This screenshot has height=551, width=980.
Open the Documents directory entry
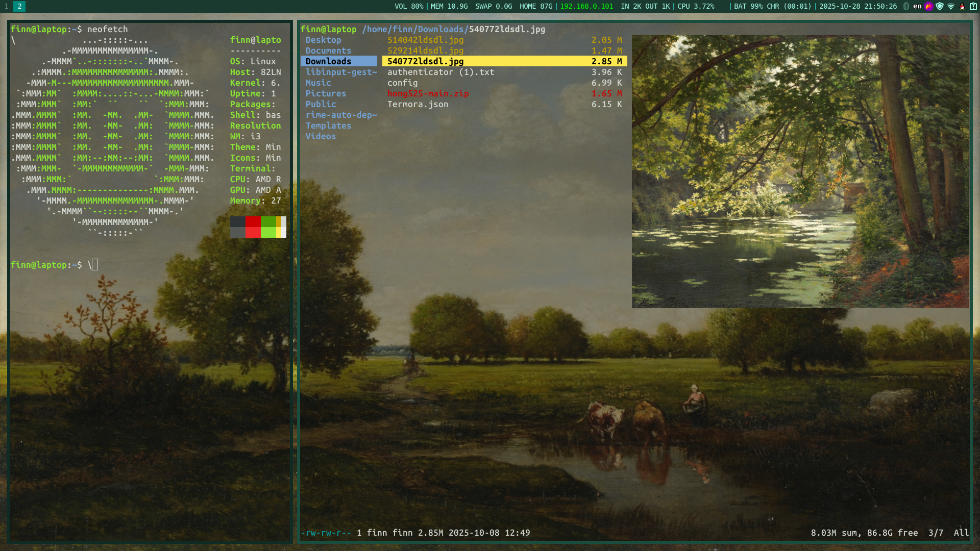pyautogui.click(x=328, y=51)
